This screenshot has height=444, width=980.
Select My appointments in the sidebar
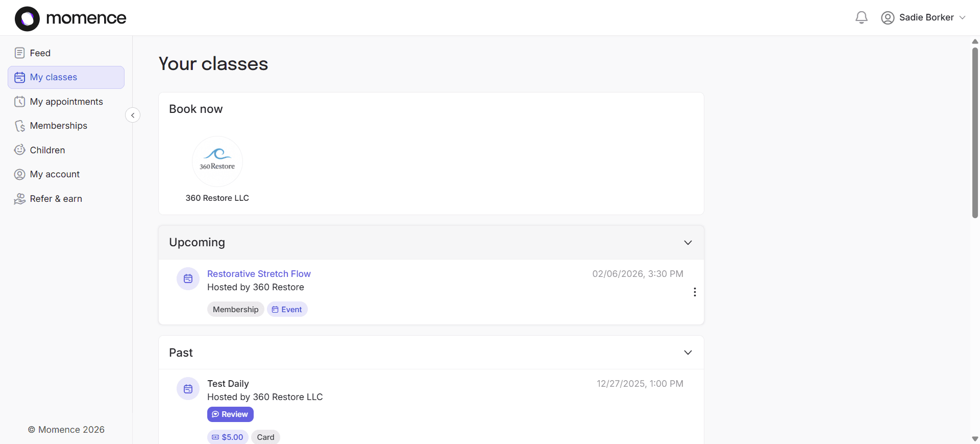tap(66, 102)
